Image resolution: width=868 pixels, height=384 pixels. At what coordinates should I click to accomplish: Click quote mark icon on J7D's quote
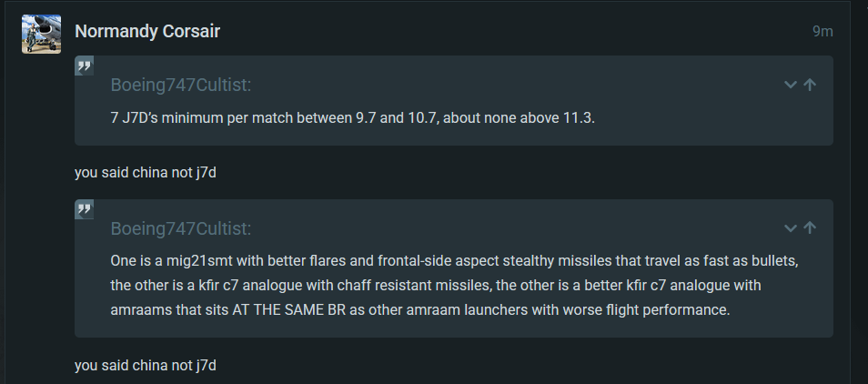click(84, 66)
